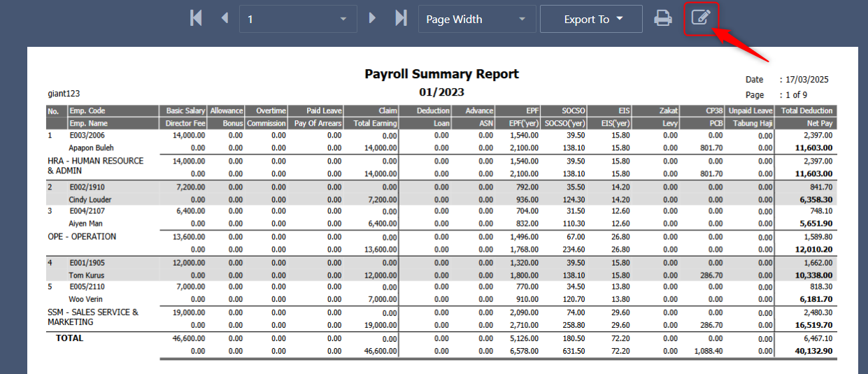Go to next page arrow
This screenshot has width=868, height=374.
pos(372,19)
